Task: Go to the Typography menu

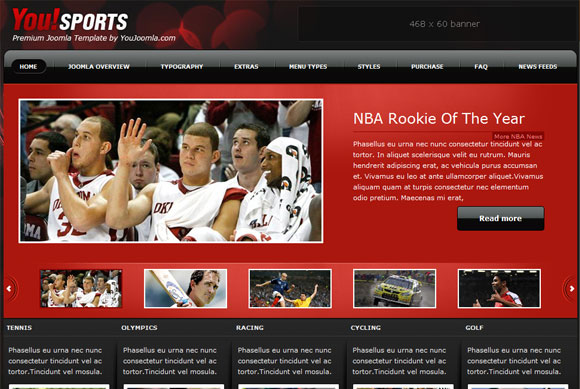Action: point(182,67)
